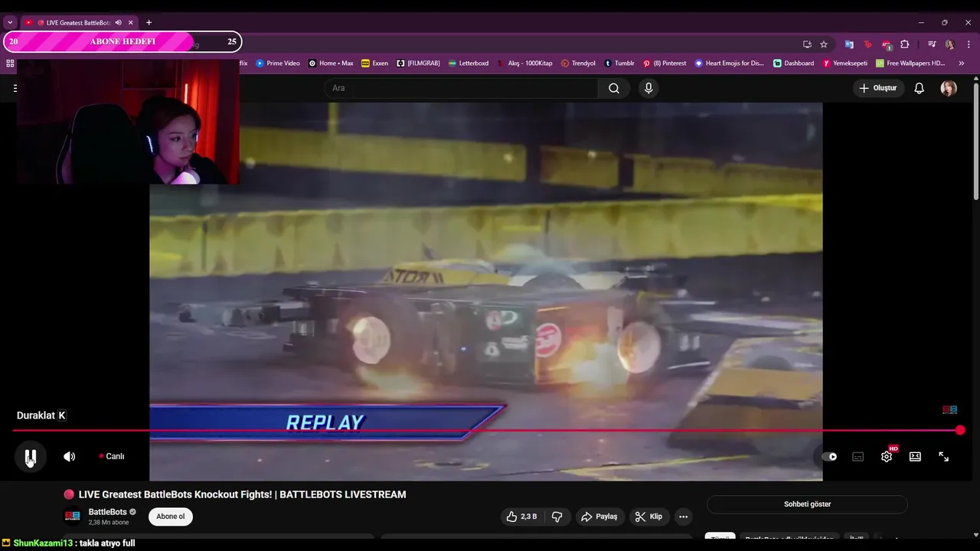
Task: Open a new browser tab with plus
Action: (149, 22)
